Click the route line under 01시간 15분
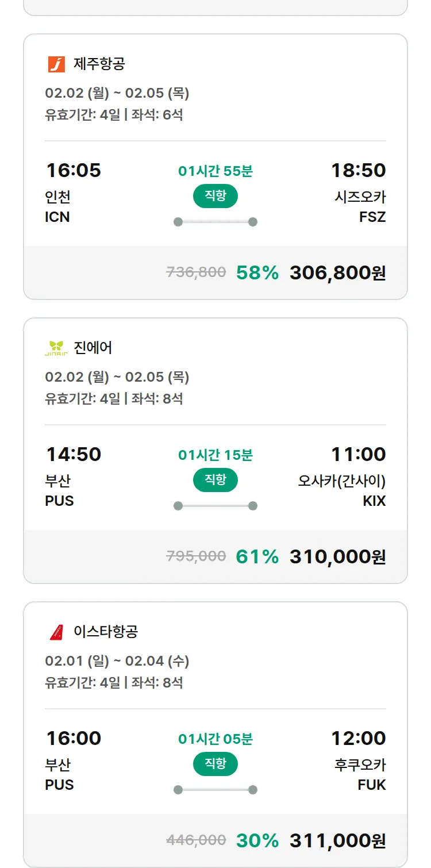The width and height of the screenshot is (431, 868). point(215,506)
